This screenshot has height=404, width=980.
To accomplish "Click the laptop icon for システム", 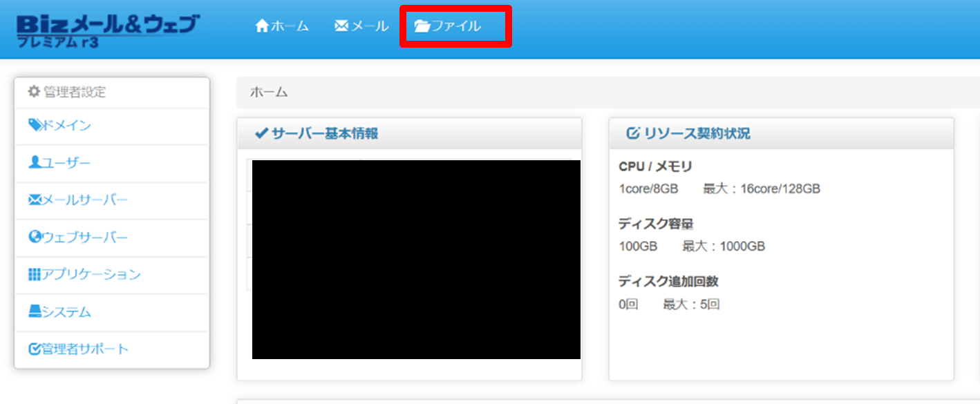I will 35,311.
